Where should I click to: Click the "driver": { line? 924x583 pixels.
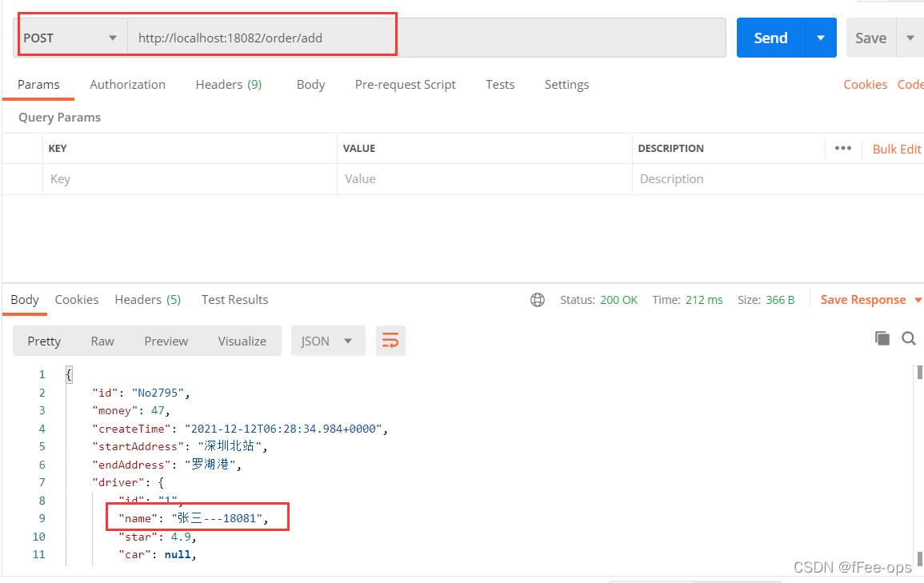(x=128, y=482)
